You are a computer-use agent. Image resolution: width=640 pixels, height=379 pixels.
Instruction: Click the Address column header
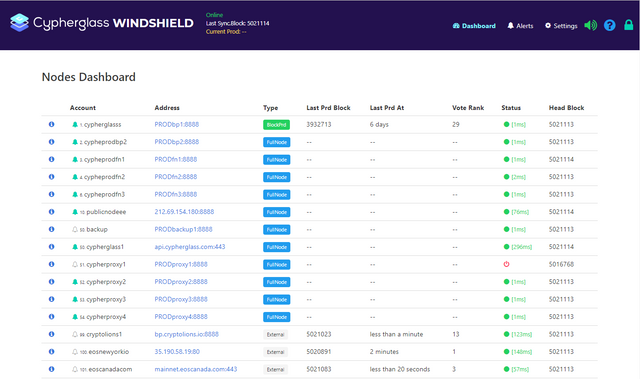tap(167, 108)
